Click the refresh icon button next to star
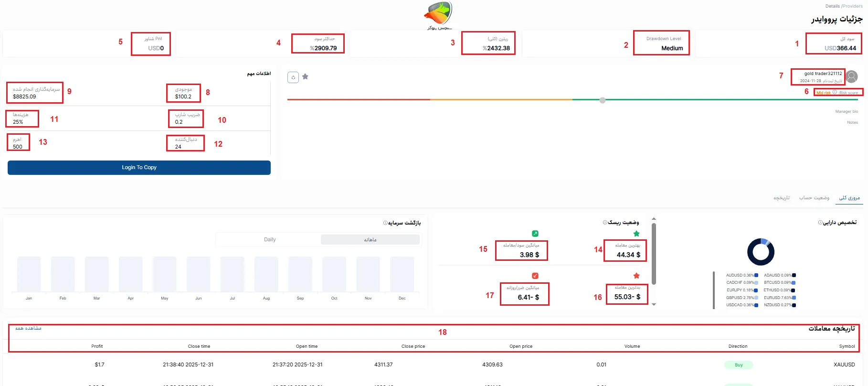Viewport: 868px width, 386px height. (293, 77)
